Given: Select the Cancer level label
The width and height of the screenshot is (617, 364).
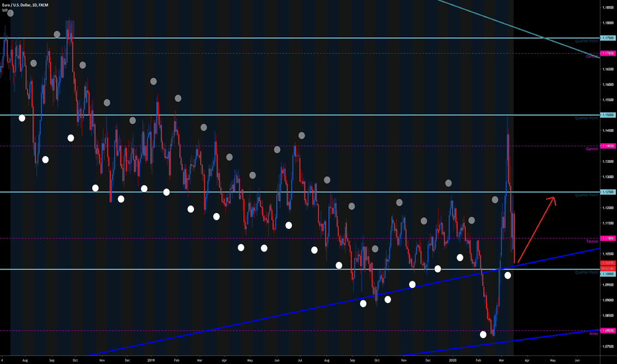Looking at the screenshot, I should point(592,56).
